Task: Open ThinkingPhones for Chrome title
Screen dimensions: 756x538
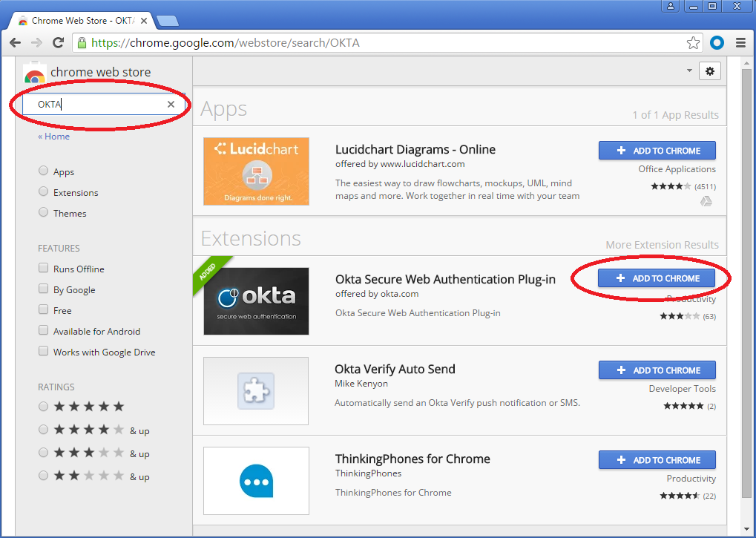Action: [x=412, y=459]
